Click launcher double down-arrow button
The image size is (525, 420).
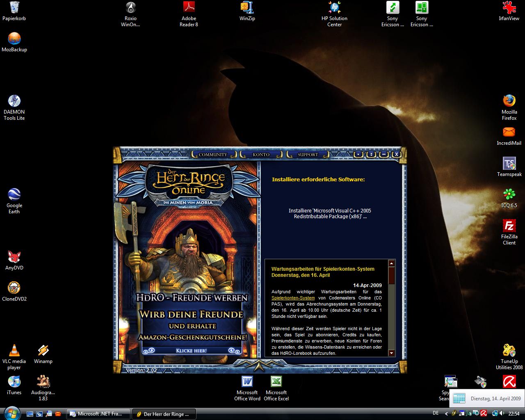click(x=371, y=154)
